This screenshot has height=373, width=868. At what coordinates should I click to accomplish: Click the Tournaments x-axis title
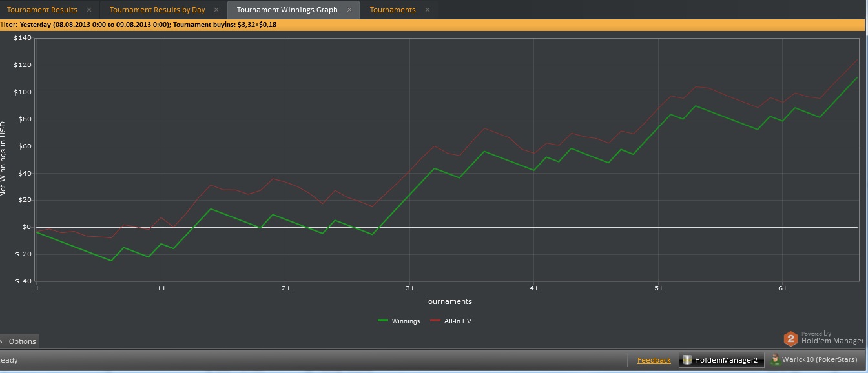[x=448, y=301]
